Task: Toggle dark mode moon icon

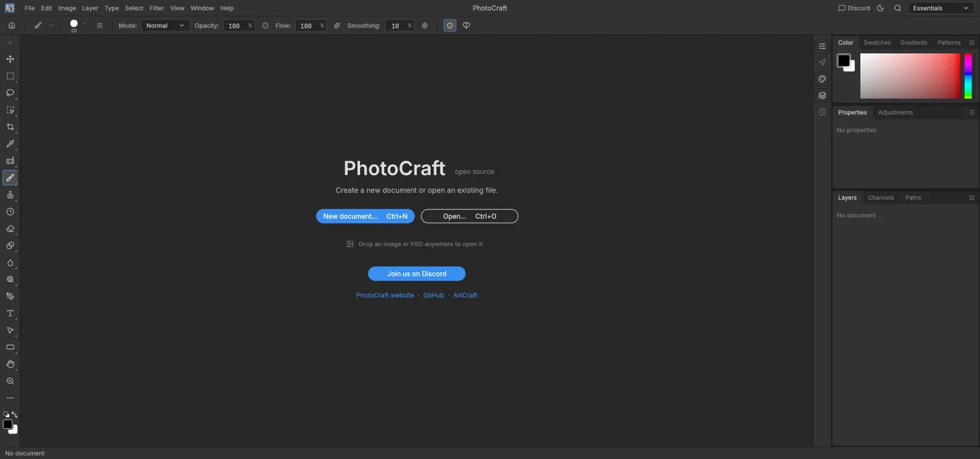Action: tap(881, 8)
